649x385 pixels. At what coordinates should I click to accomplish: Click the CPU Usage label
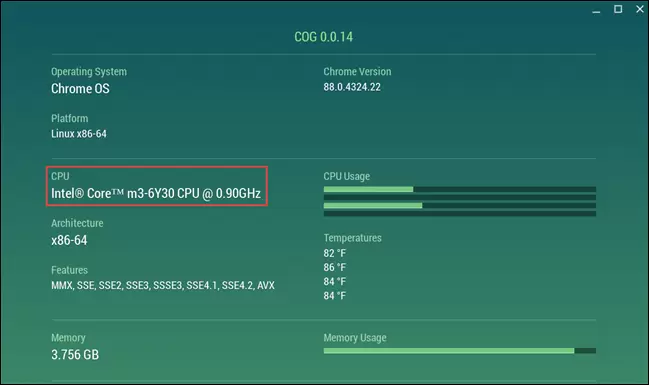tap(347, 176)
